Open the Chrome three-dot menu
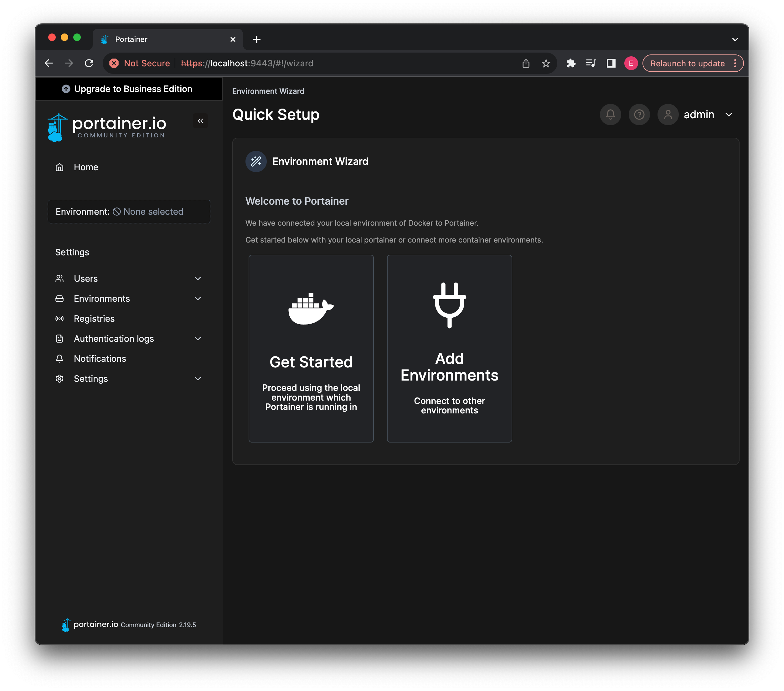The image size is (784, 691). (x=735, y=63)
